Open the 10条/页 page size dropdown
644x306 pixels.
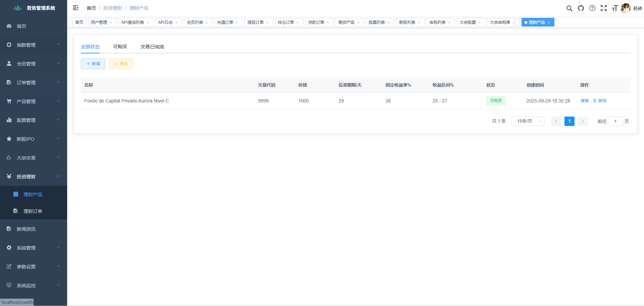click(527, 121)
